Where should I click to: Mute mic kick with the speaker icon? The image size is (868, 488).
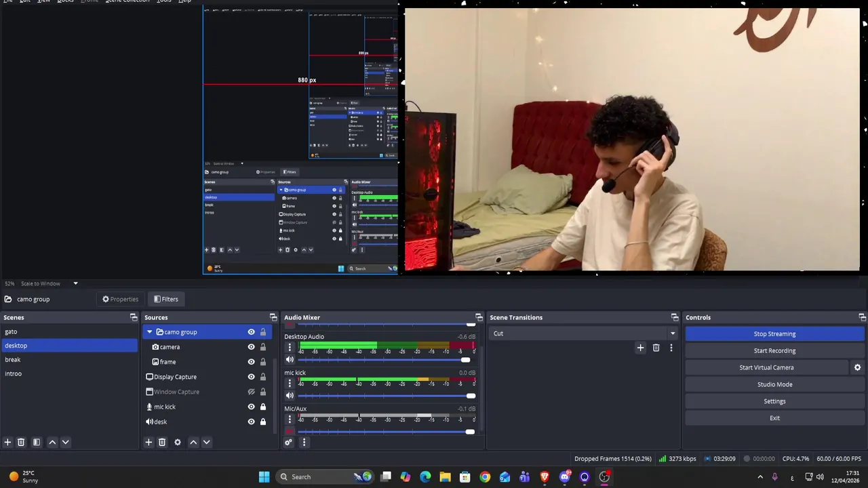(x=290, y=396)
